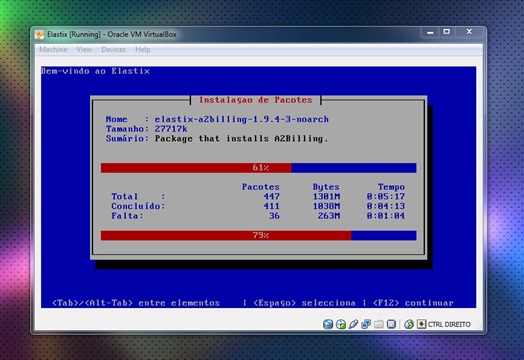
Task: Click the optical CD drive status icon
Action: (x=341, y=324)
